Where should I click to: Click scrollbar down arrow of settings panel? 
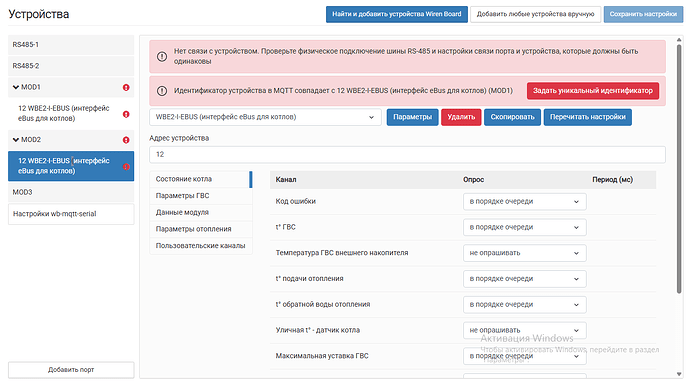tap(679, 374)
